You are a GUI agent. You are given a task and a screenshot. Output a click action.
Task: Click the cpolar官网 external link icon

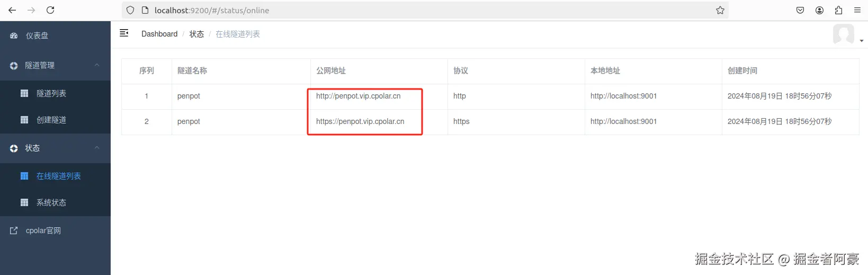click(14, 230)
